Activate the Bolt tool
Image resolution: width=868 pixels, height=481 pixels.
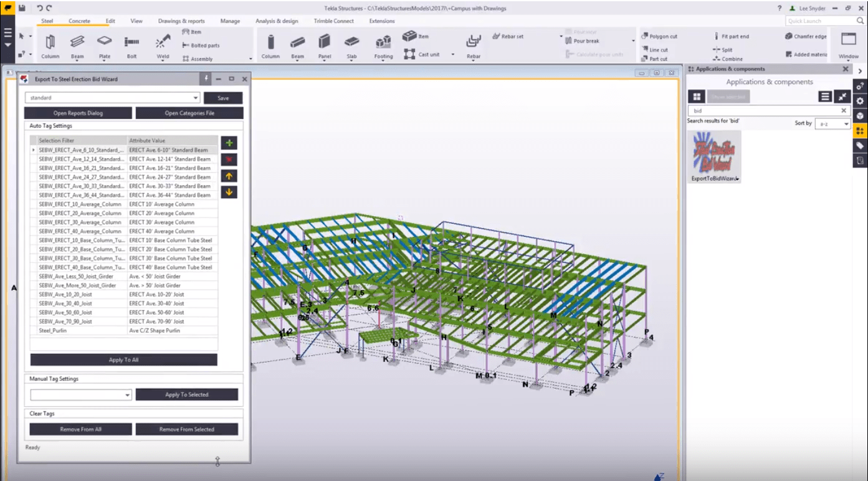pyautogui.click(x=131, y=47)
